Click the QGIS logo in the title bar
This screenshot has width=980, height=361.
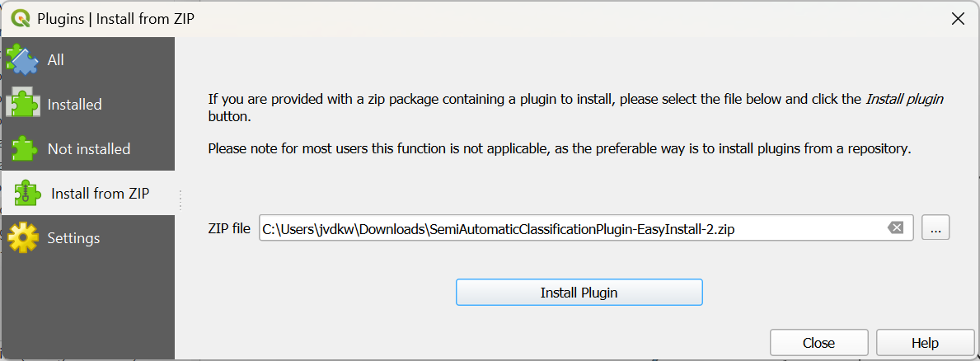click(x=21, y=18)
